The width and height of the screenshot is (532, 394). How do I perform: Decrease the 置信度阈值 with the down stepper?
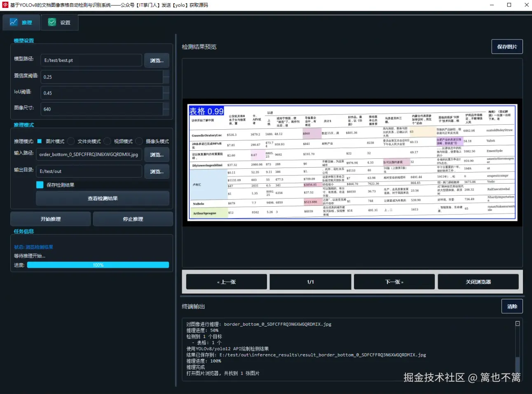(x=166, y=80)
